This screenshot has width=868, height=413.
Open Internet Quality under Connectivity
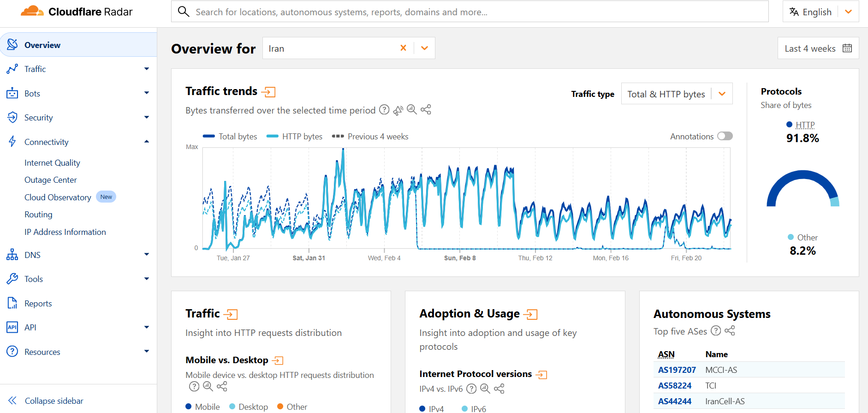pyautogui.click(x=52, y=163)
